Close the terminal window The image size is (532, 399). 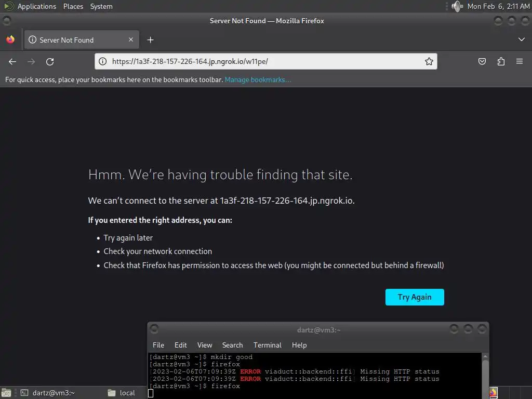tap(482, 329)
